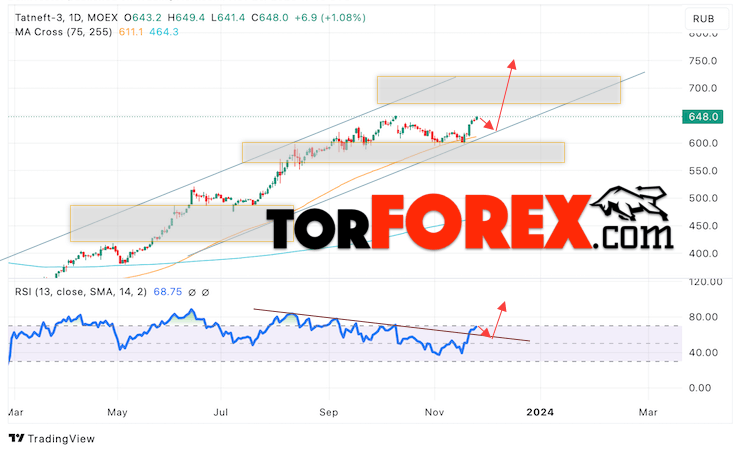
Task: Click the 400.0 price axis label
Action: point(703,254)
